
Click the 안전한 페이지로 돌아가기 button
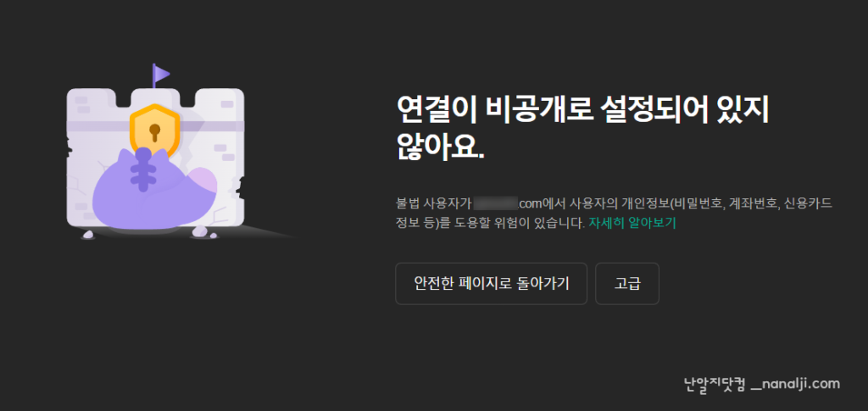click(491, 283)
